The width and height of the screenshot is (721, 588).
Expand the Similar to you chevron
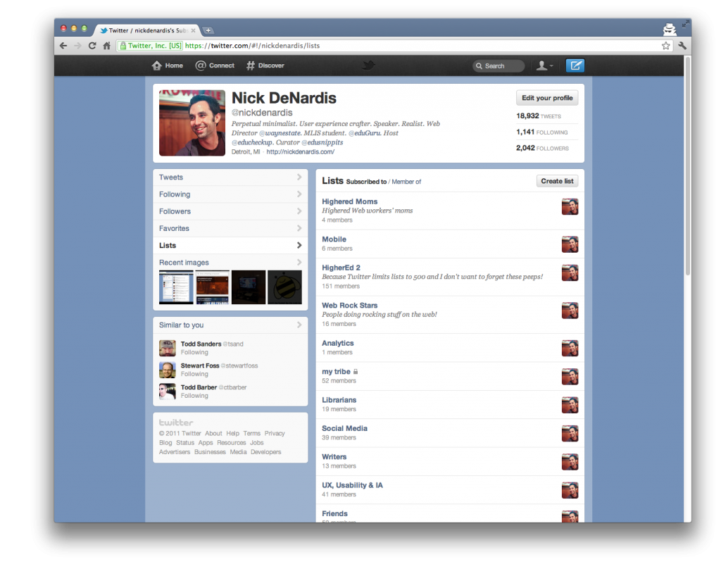coord(299,325)
